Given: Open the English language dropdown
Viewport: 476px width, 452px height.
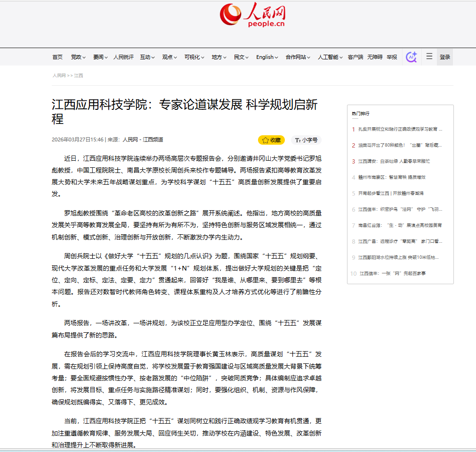Looking at the screenshot, I should pyautogui.click(x=267, y=57).
